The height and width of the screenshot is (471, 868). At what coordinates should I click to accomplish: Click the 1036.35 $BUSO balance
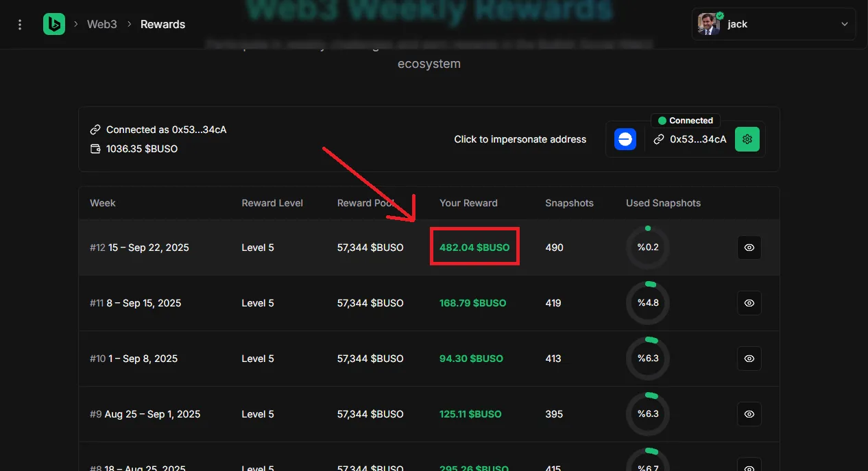pyautogui.click(x=142, y=149)
